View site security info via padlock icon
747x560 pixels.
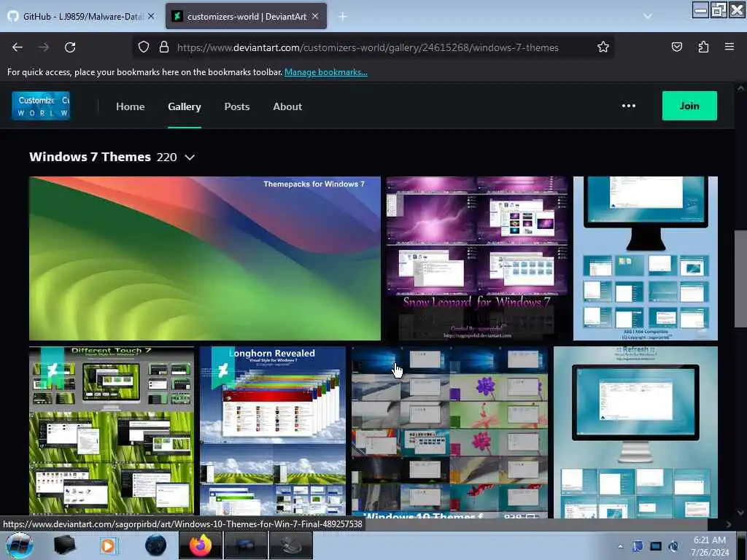point(164,47)
